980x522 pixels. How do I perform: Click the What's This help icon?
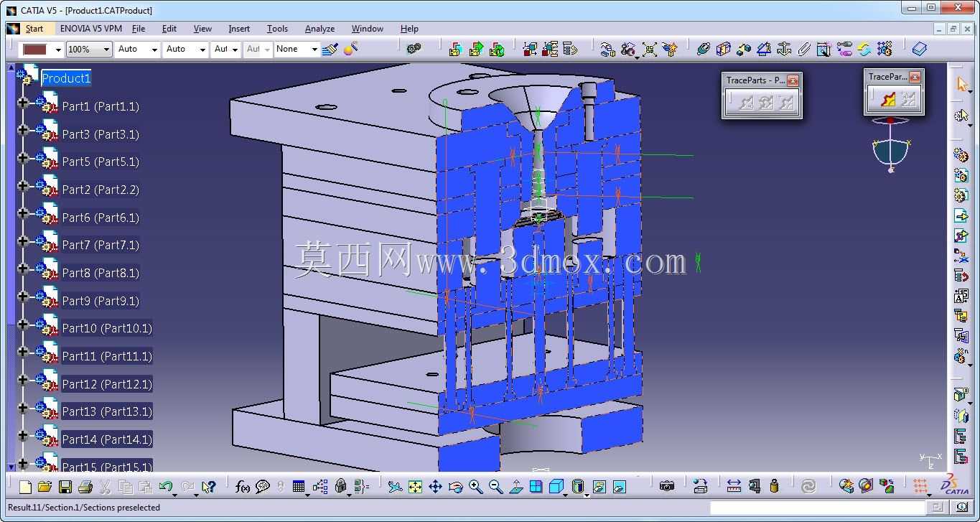pos(209,487)
